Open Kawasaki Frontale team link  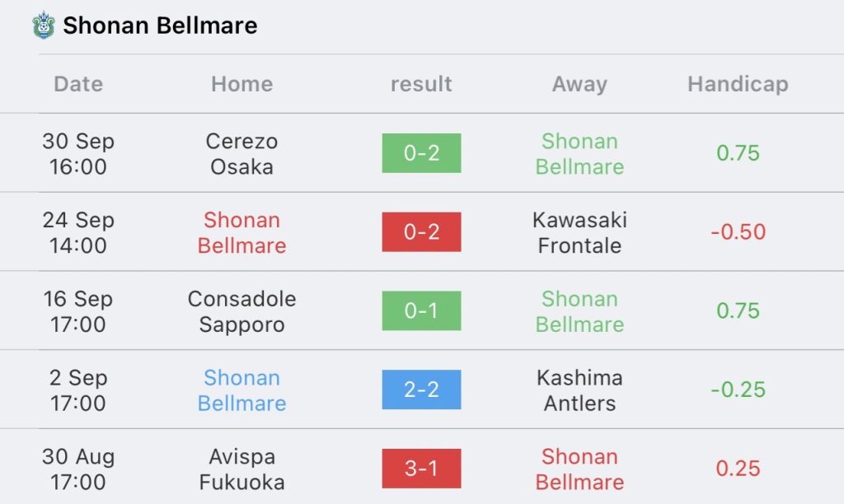point(579,232)
